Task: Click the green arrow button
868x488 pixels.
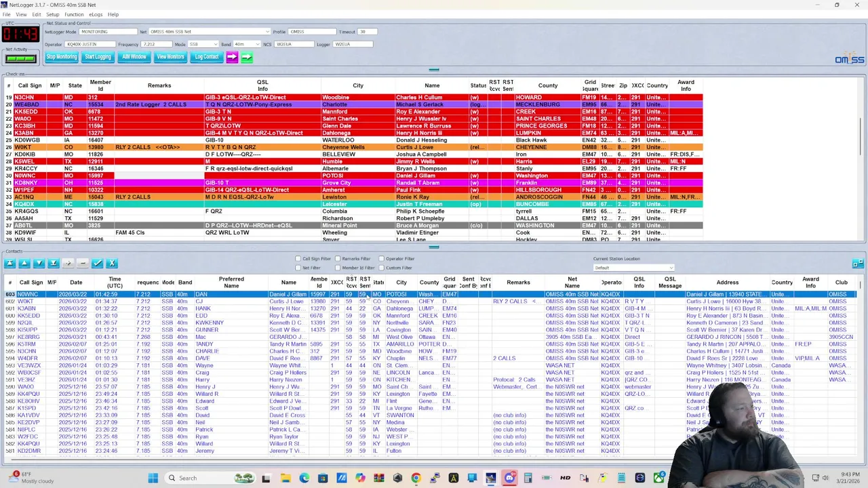Action: pyautogui.click(x=246, y=58)
